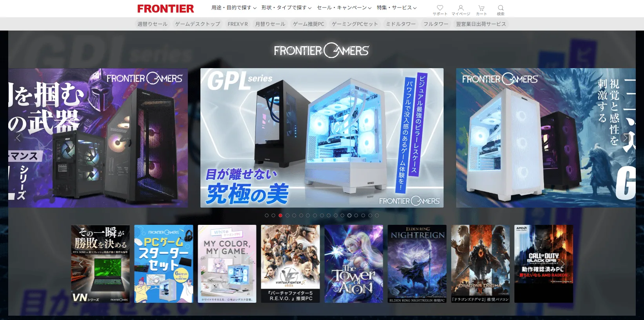Select the last carousel dot
The height and width of the screenshot is (320, 644).
[x=377, y=215]
